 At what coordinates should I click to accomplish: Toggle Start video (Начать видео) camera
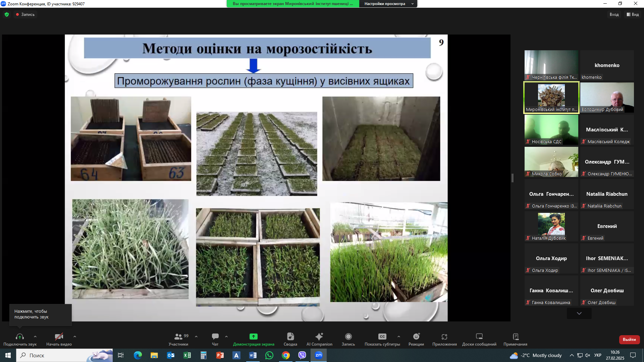[x=59, y=337]
